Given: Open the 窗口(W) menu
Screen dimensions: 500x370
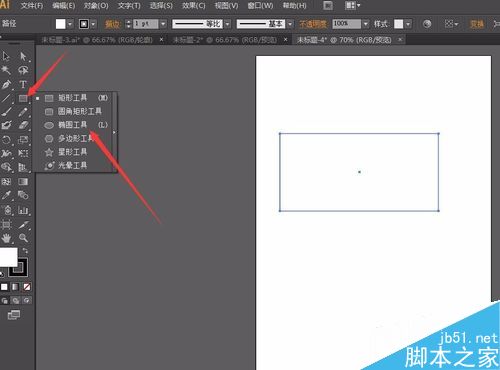Looking at the screenshot, I should (260, 6).
